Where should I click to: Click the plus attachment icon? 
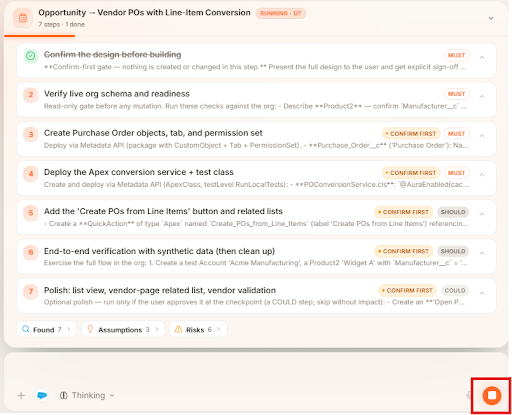click(x=21, y=395)
